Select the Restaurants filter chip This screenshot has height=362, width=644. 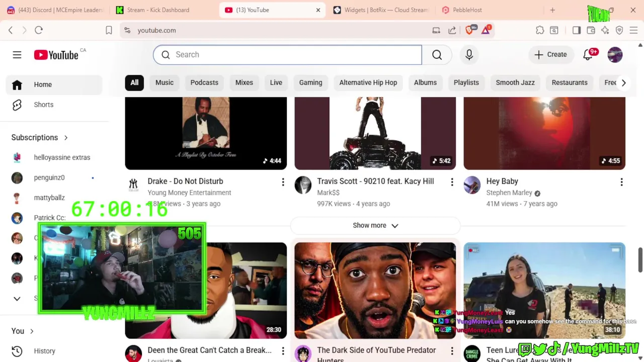point(570,82)
